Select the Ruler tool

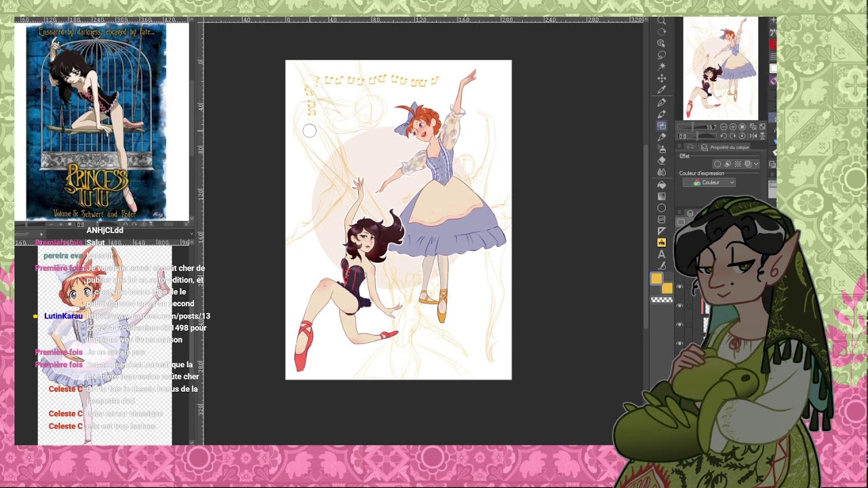(x=662, y=230)
